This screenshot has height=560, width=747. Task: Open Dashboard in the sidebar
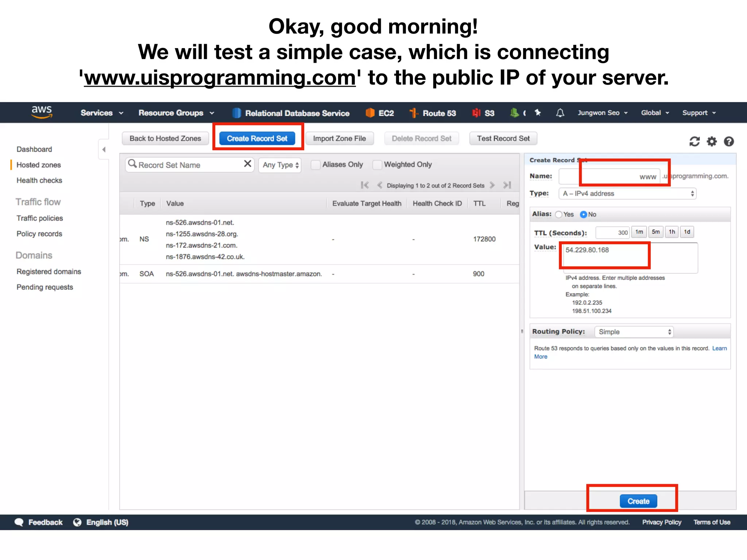coord(34,149)
